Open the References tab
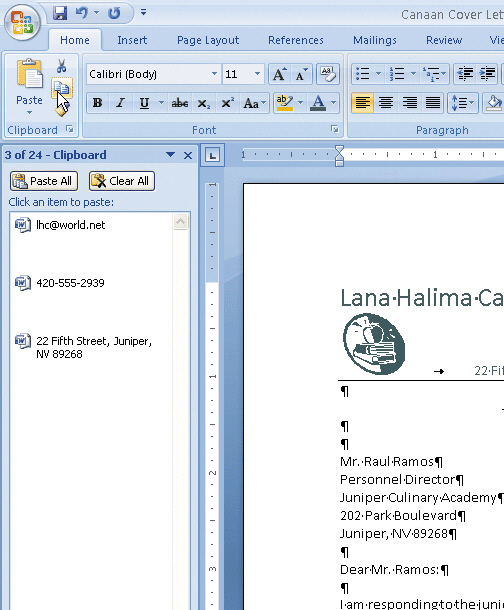This screenshot has width=504, height=610. point(296,40)
